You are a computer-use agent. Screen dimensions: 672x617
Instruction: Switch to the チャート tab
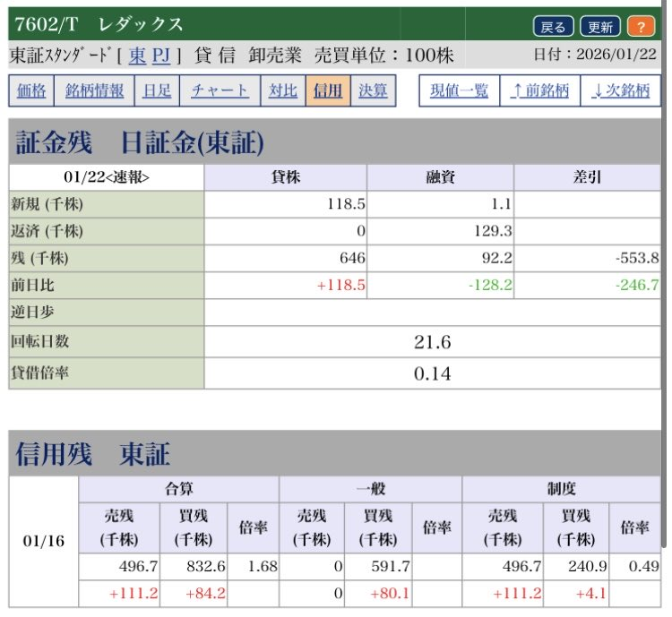[x=220, y=90]
